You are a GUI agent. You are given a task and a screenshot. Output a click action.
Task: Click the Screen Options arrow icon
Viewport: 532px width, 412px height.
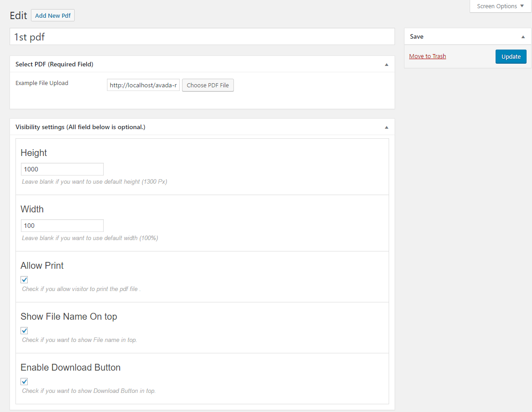[522, 6]
